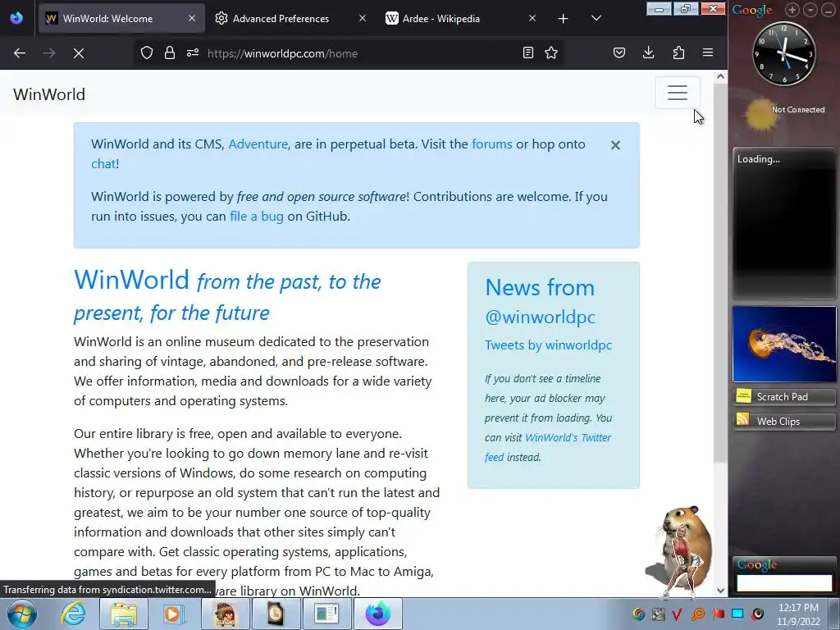
Task: Close the WinWorld: Welcome tab
Action: click(x=192, y=18)
